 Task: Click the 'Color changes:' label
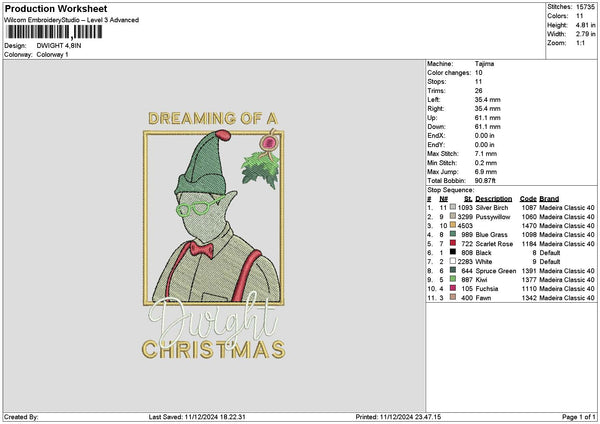tap(449, 73)
